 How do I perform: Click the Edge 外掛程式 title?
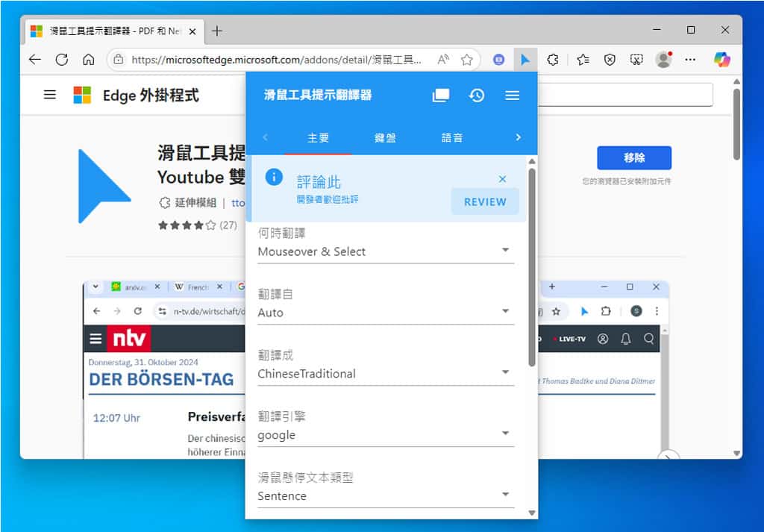[151, 95]
